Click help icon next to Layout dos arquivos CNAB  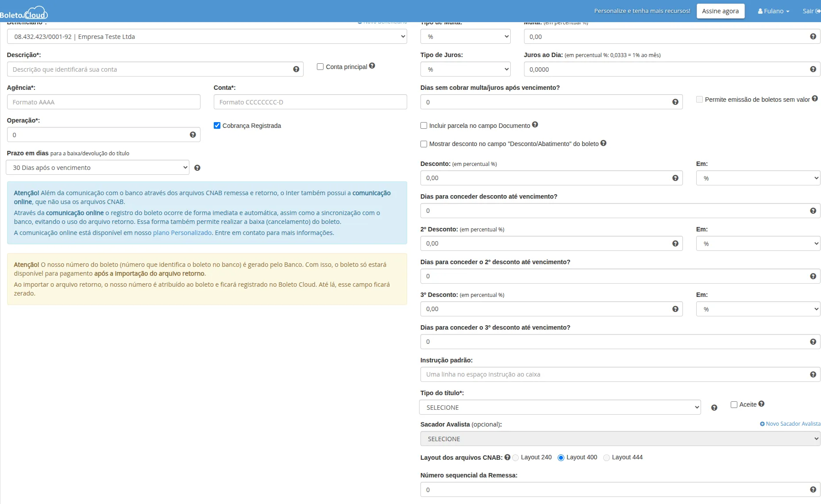tap(507, 457)
